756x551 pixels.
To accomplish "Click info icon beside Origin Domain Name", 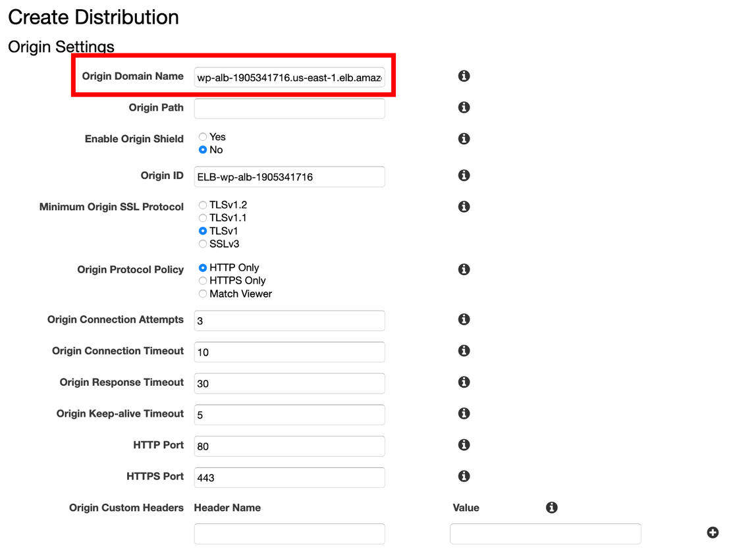I will [464, 76].
